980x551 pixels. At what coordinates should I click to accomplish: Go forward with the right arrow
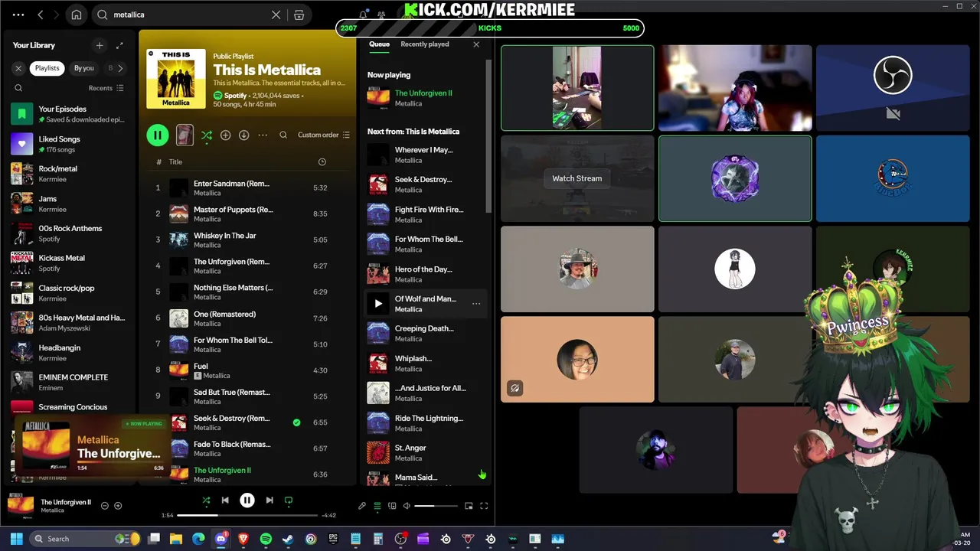(x=56, y=15)
